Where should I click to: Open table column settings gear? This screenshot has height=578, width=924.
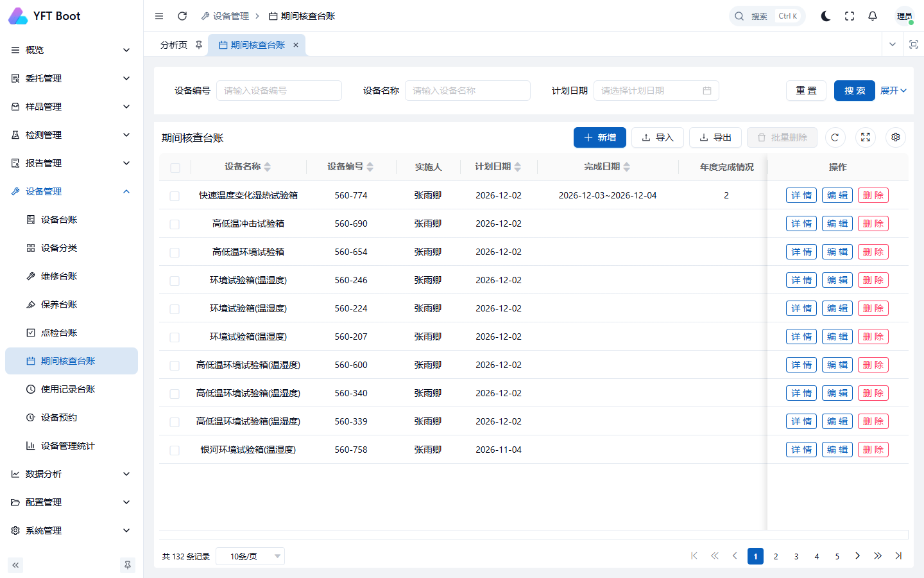click(896, 137)
